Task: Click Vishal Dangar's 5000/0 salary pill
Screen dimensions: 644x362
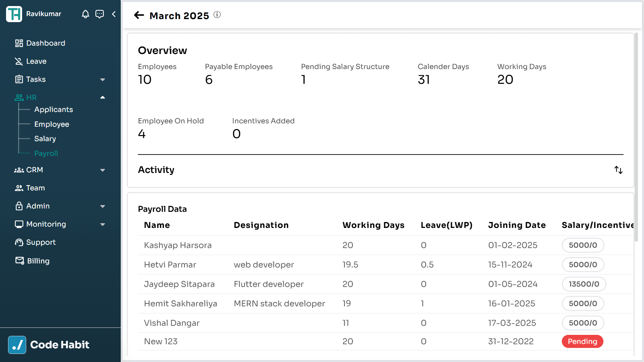Action: (x=583, y=323)
